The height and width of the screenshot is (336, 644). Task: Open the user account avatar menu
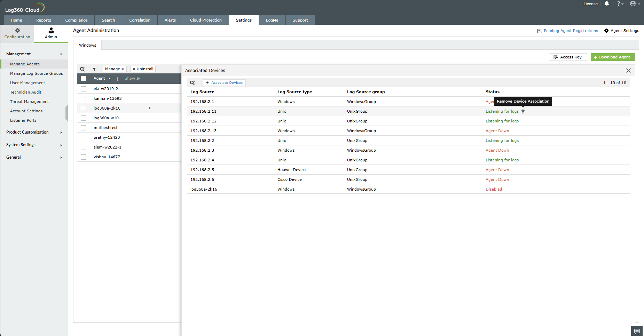click(635, 4)
